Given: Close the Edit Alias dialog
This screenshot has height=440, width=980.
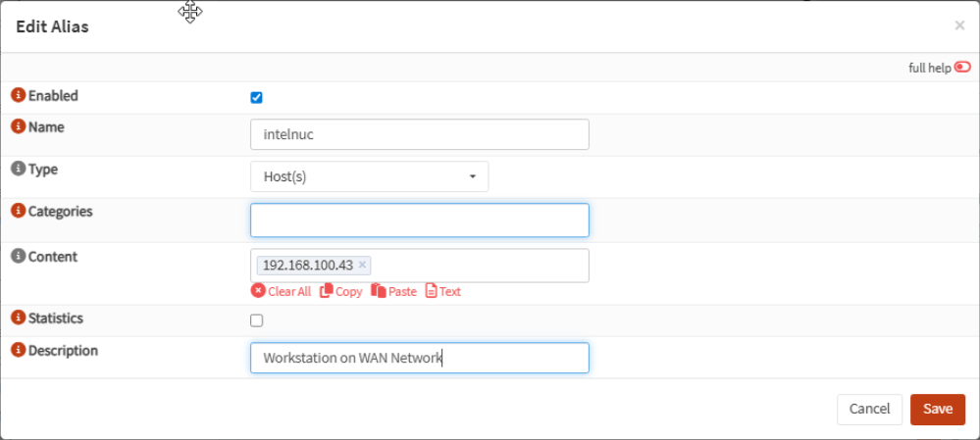Looking at the screenshot, I should 959,25.
